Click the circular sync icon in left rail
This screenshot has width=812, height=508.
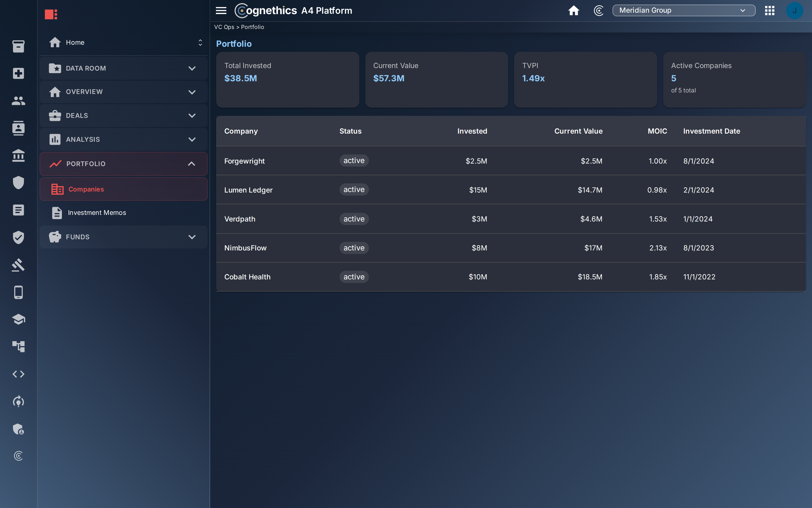(19, 401)
